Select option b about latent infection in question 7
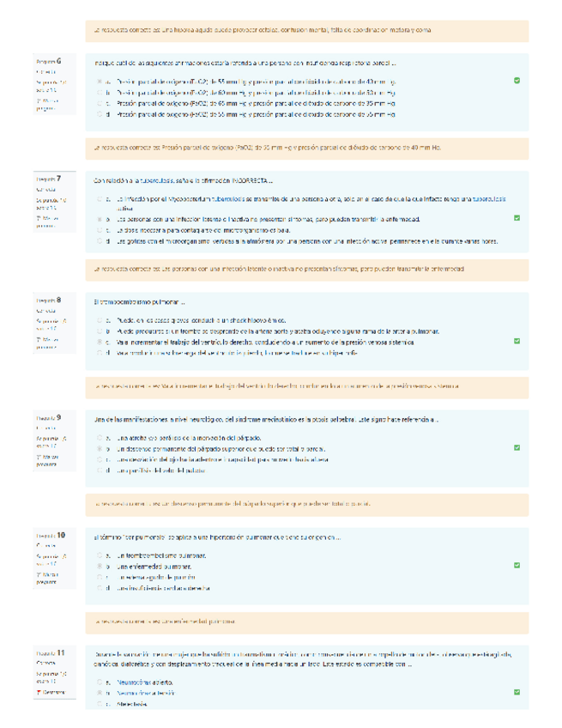562x728 pixels. click(x=100, y=219)
